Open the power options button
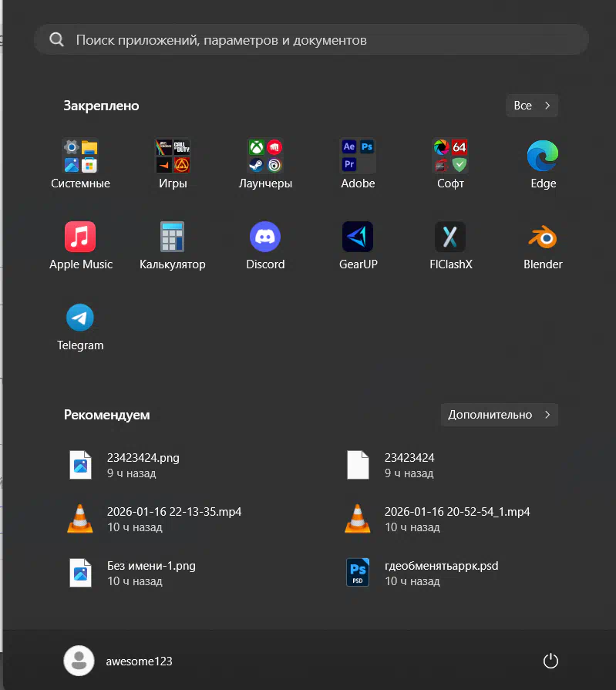Image resolution: width=616 pixels, height=690 pixels. click(550, 661)
